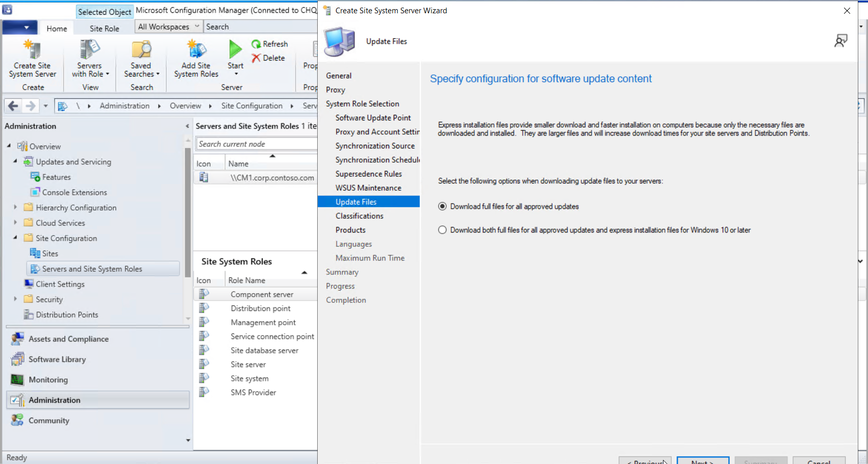Open the All Workspaces dropdown
Viewport: 868px width, 464px height.
click(168, 27)
